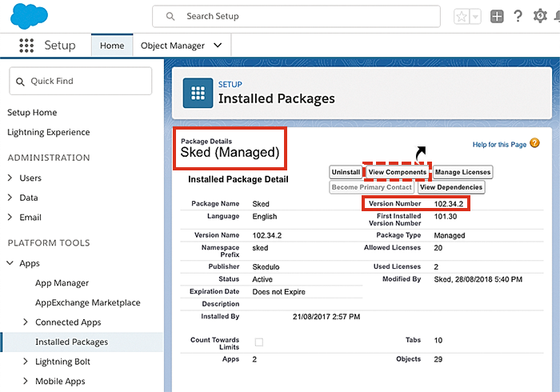Screen dimensions: 560x392
Task: Expand the Users section
Action: tap(10, 178)
